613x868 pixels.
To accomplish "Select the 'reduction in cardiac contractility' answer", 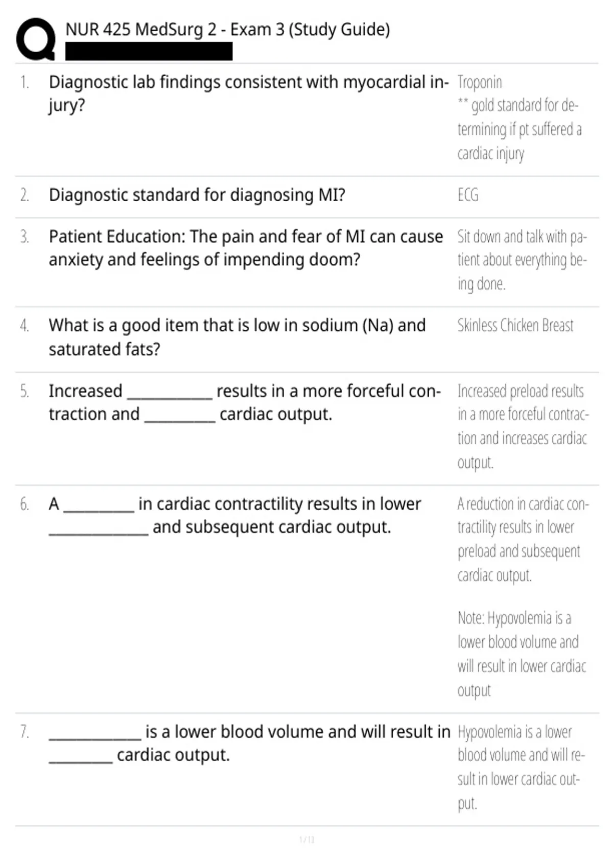I will (x=523, y=540).
